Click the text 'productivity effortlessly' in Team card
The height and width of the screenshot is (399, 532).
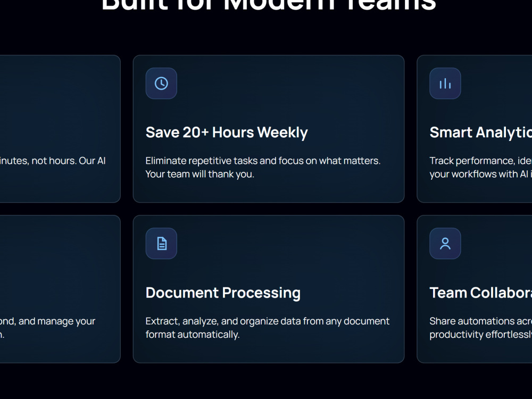point(481,335)
